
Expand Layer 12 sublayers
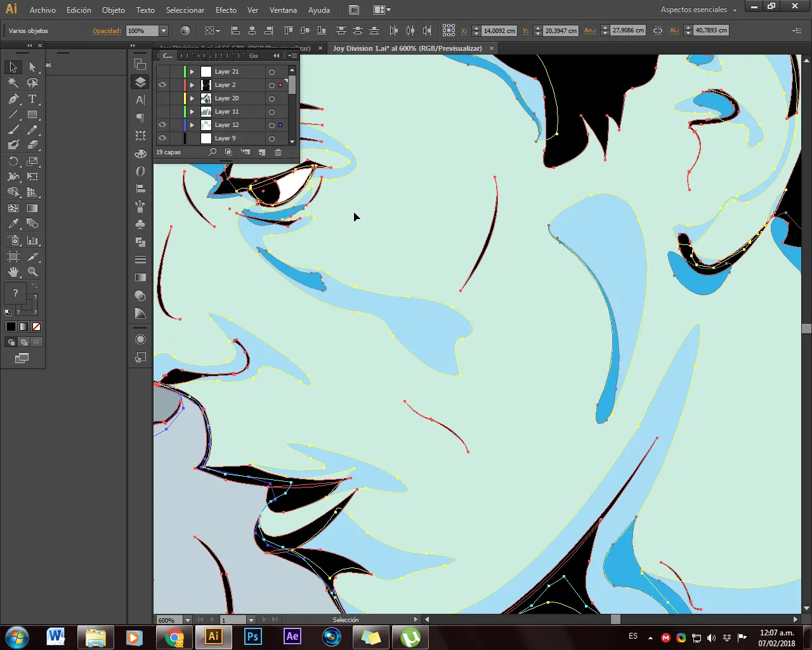pyautogui.click(x=192, y=125)
